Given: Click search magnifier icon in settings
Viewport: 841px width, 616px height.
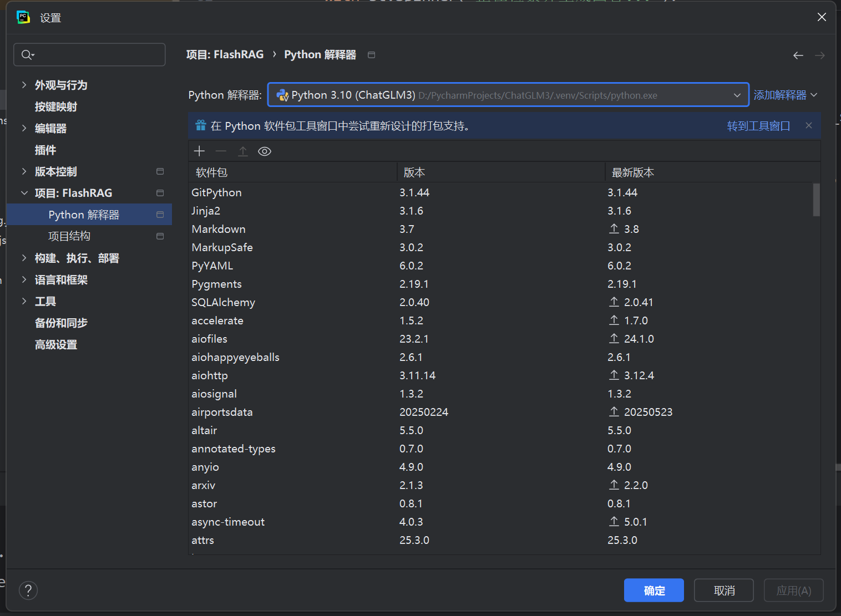Looking at the screenshot, I should [x=27, y=54].
